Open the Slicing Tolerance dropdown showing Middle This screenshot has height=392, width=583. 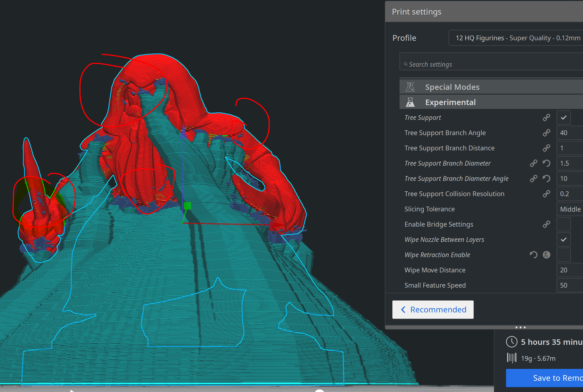click(x=570, y=209)
